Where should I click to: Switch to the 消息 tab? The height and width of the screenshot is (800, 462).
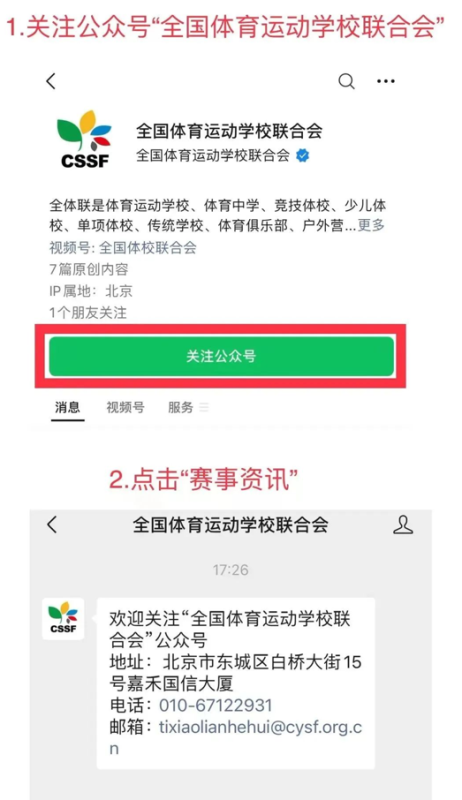point(67,407)
